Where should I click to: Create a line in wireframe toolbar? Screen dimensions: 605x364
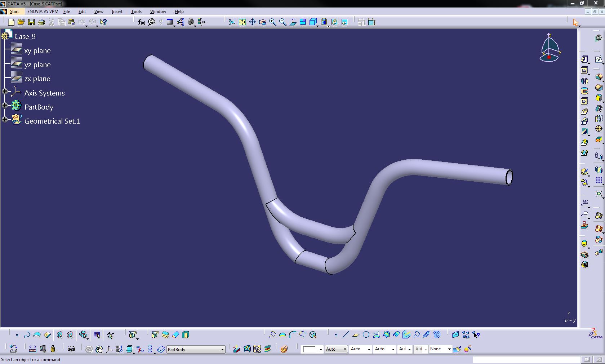click(346, 335)
